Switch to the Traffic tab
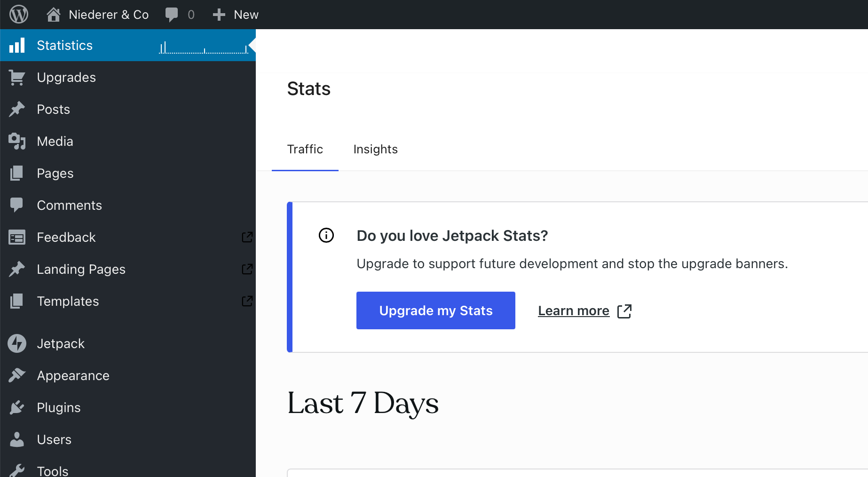 (x=305, y=149)
